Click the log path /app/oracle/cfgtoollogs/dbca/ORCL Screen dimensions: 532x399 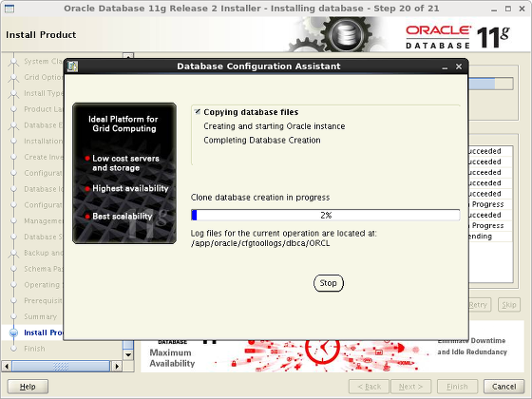point(260,243)
